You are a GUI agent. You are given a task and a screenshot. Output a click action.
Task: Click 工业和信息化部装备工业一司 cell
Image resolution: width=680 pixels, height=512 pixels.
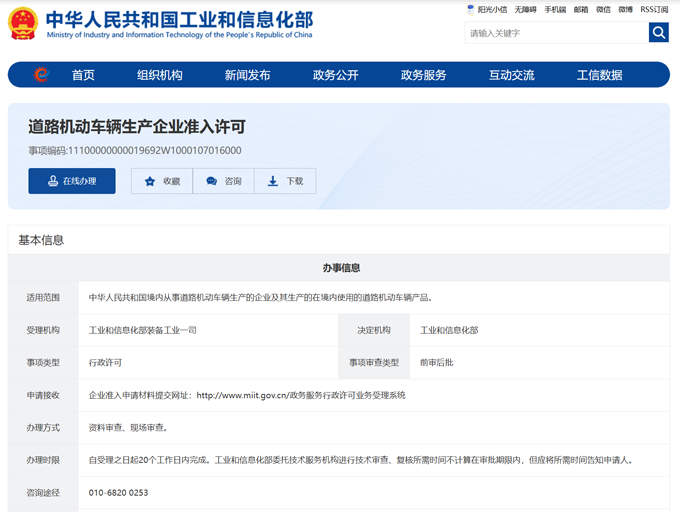(143, 330)
